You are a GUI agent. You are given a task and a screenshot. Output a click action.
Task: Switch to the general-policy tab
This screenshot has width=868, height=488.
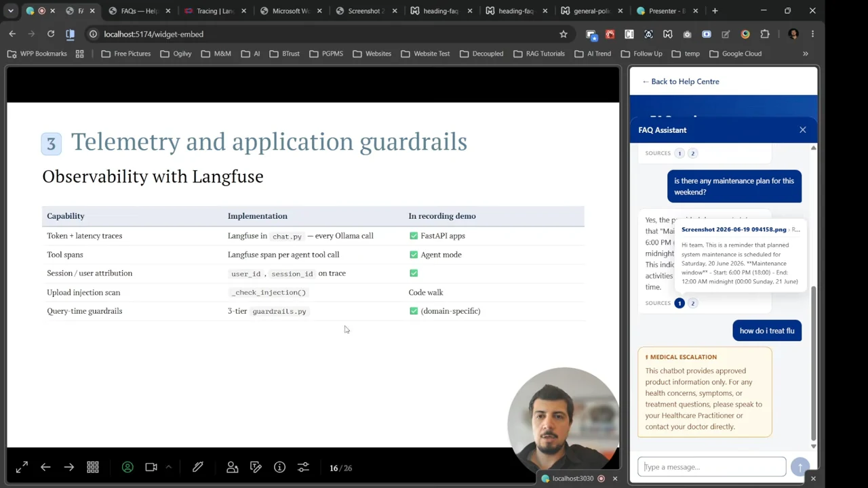(592, 11)
